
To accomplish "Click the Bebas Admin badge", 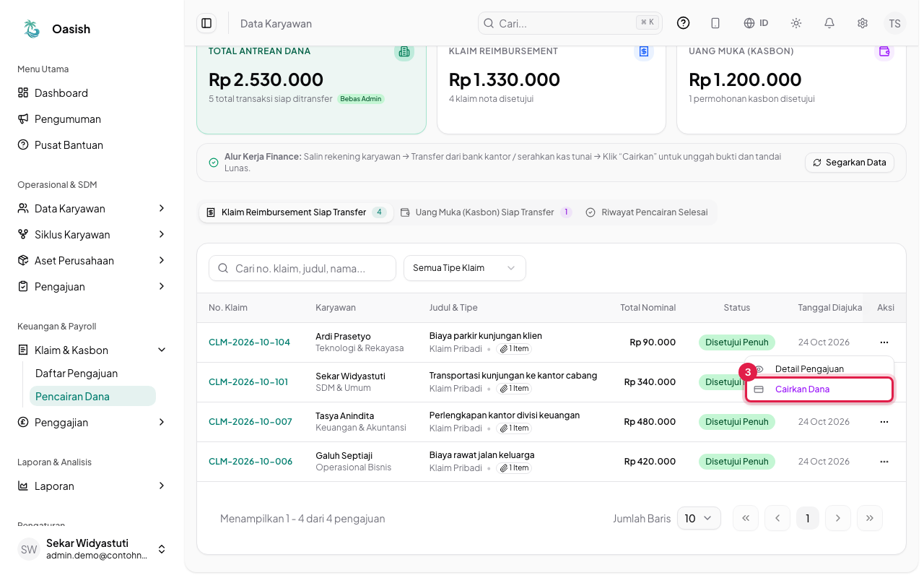I will pos(361,99).
